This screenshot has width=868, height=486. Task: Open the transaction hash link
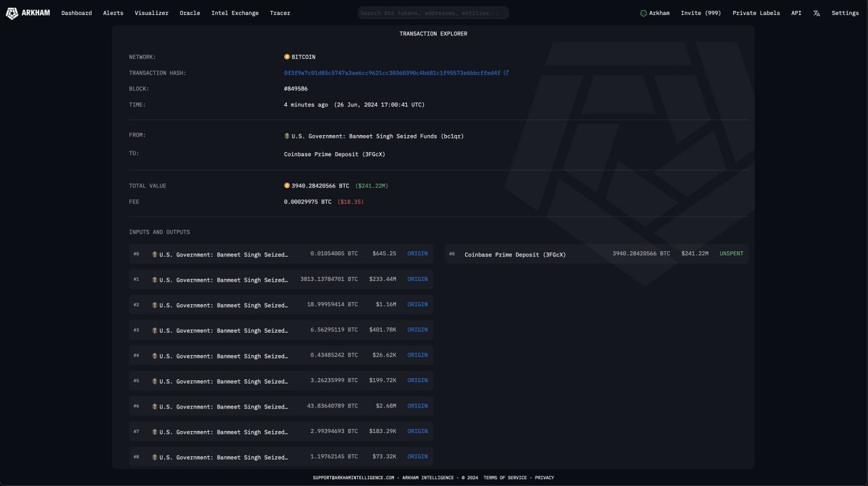click(x=392, y=73)
